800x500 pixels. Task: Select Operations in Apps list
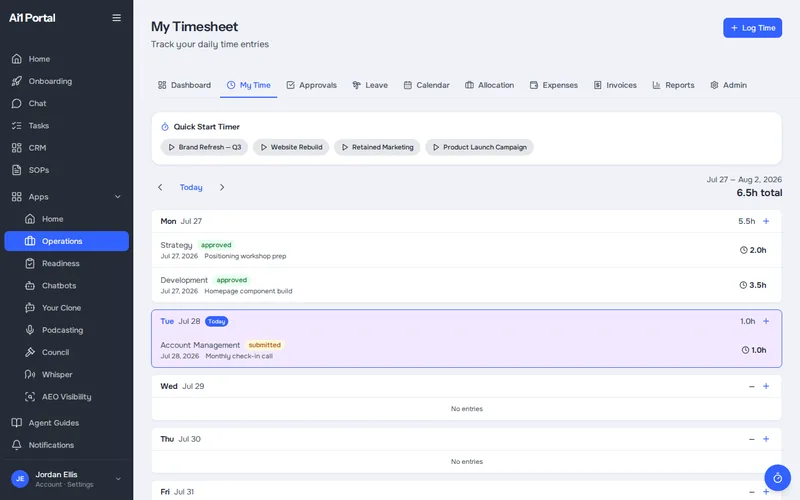point(66,241)
